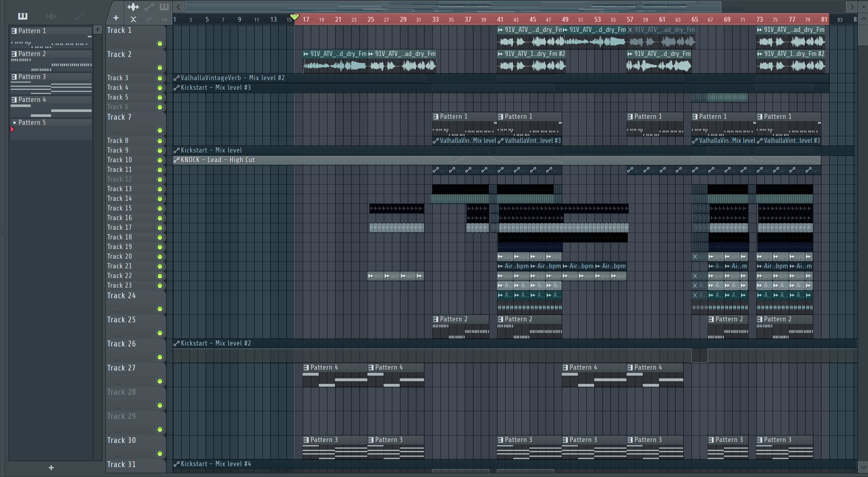868x477 pixels.
Task: Click the muted X clip icon on Track 20
Action: 695,257
